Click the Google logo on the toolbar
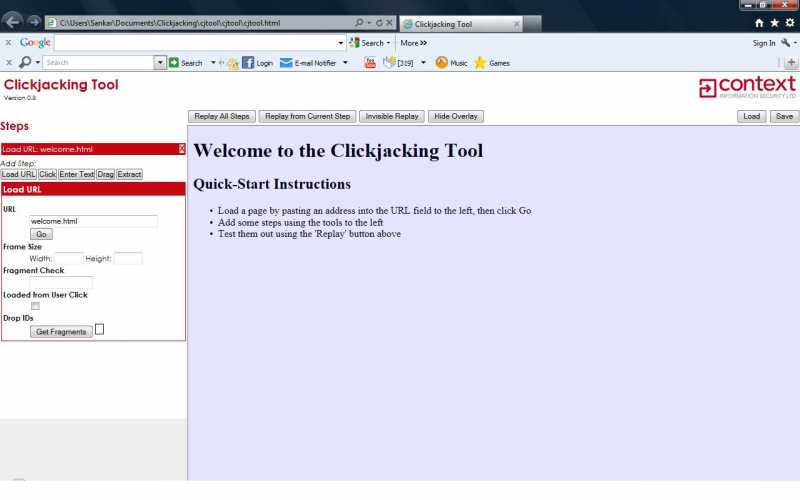 click(35, 43)
